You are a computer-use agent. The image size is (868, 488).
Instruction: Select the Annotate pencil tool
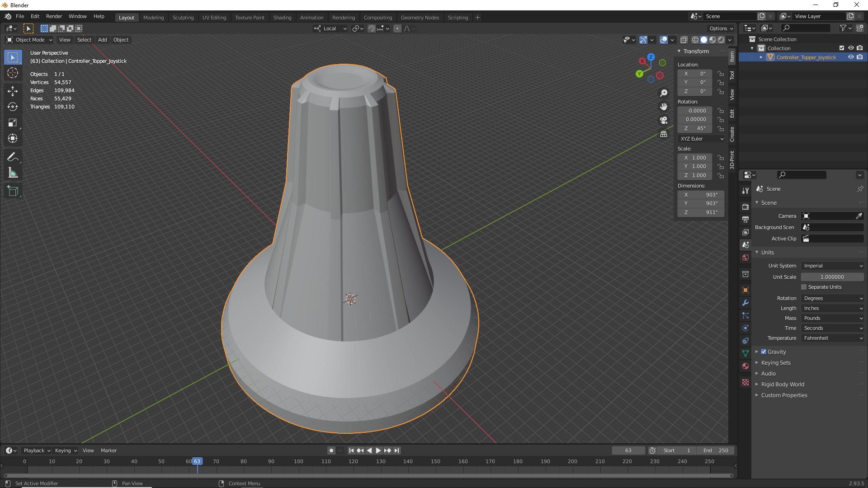[13, 157]
